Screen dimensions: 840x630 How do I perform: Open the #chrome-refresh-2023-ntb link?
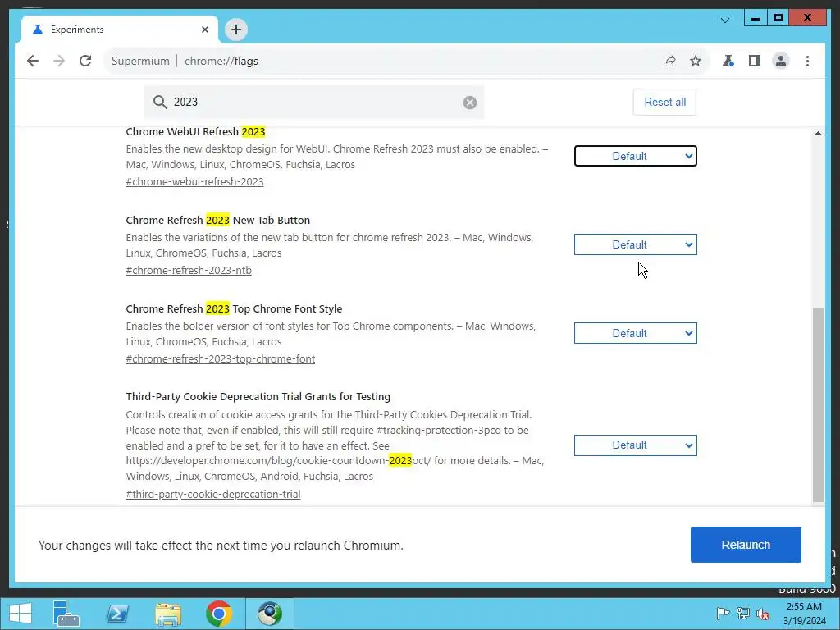click(x=189, y=271)
